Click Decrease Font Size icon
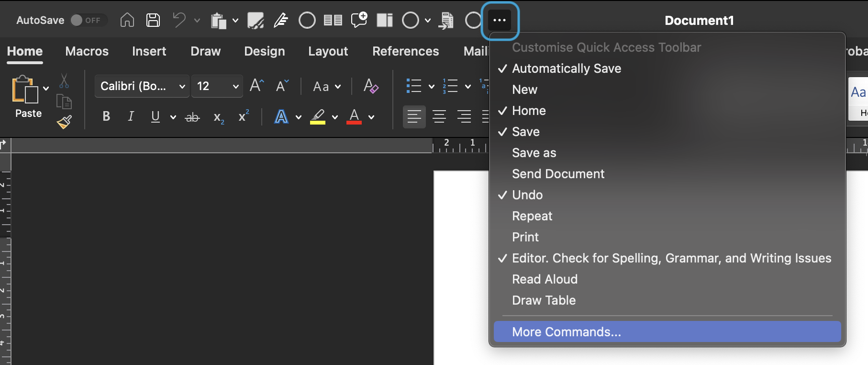The image size is (868, 365). tap(282, 86)
